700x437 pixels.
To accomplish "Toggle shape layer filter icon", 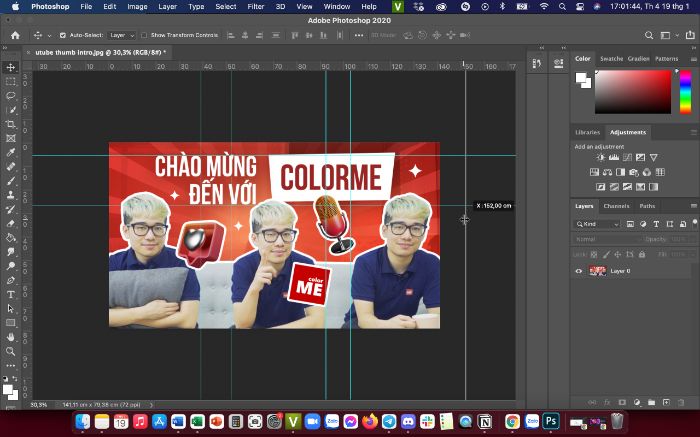I will (x=670, y=224).
